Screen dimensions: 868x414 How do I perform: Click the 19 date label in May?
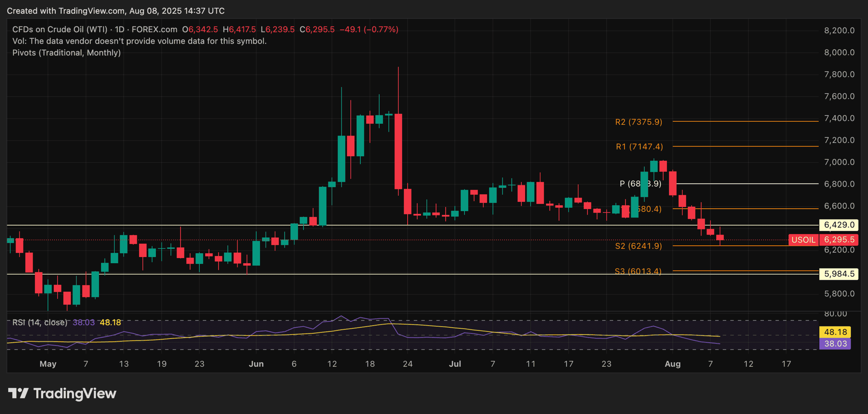click(x=162, y=364)
